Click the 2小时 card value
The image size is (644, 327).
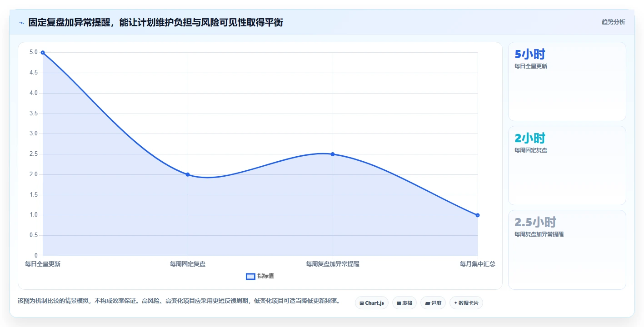[x=529, y=138]
